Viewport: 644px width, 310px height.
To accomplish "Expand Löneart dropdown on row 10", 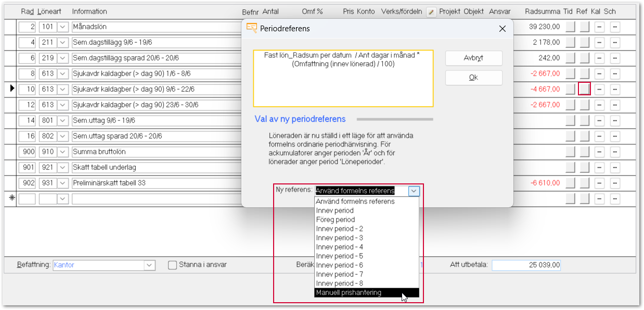I will pyautogui.click(x=63, y=89).
